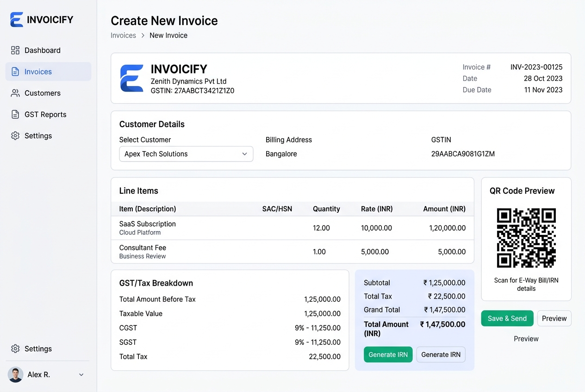The height and width of the screenshot is (392, 585).
Task: Go to Invoices section
Action: click(49, 72)
